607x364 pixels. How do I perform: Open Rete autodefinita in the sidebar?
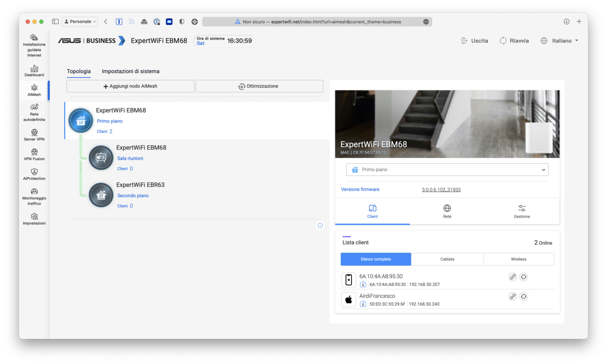coord(34,112)
